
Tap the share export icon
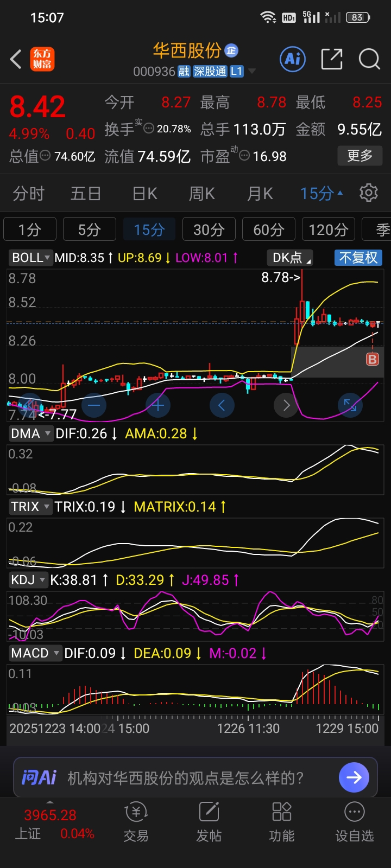point(332,59)
